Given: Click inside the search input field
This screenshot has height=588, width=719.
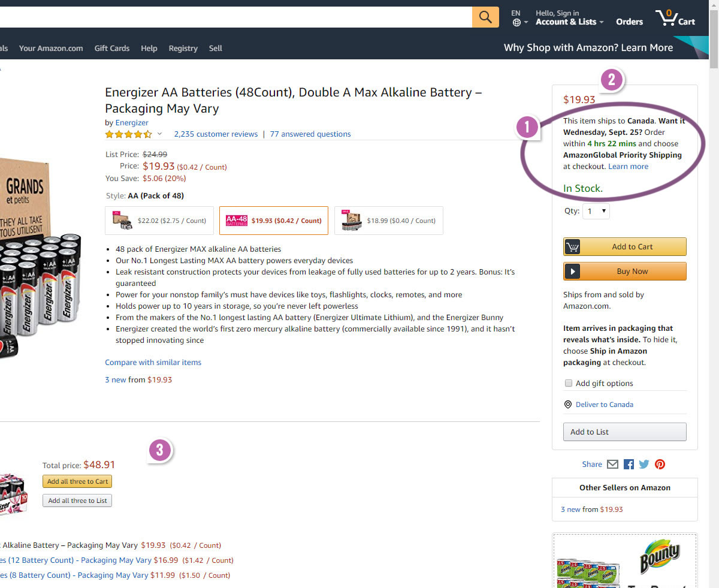Looking at the screenshot, I should [240, 17].
